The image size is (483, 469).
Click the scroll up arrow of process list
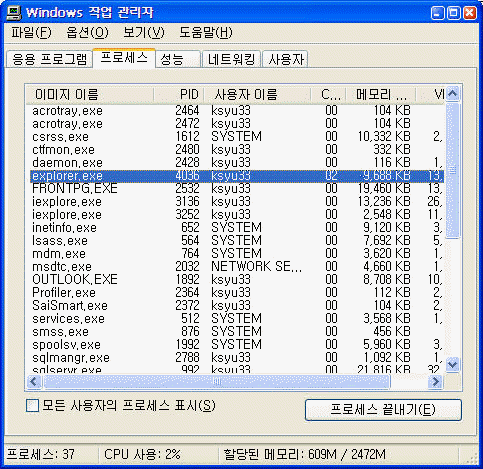pos(452,94)
